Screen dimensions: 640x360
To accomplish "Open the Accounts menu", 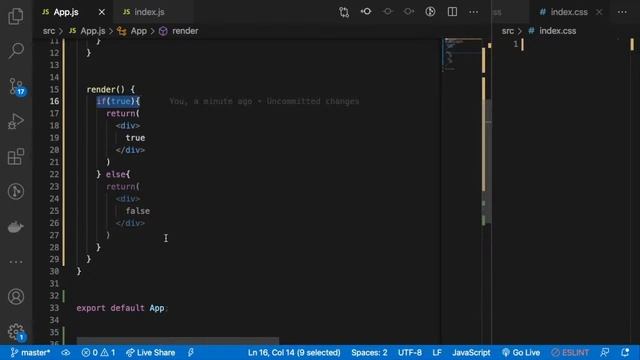I will coord(16,297).
